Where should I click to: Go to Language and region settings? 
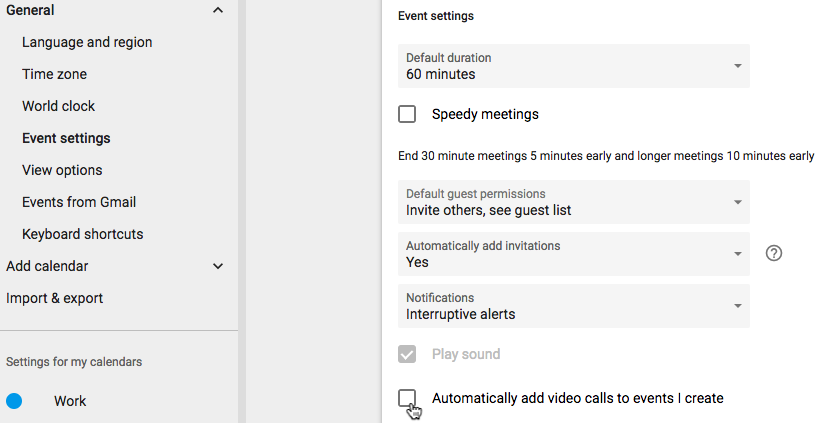coord(87,42)
